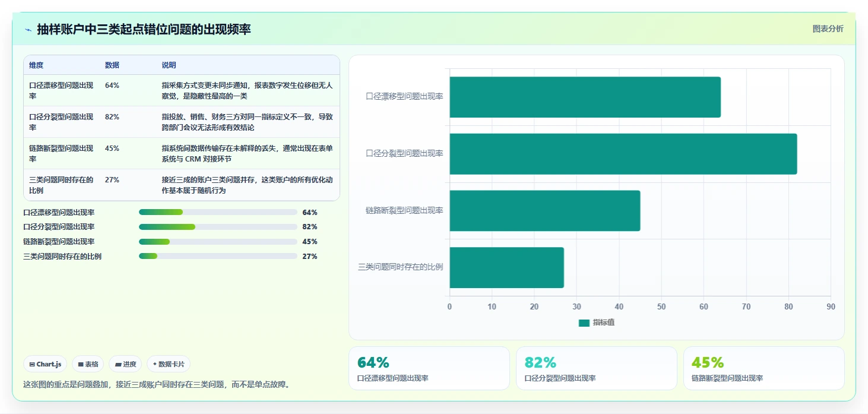The height and width of the screenshot is (414, 868).
Task: Click table row name 口径分裂型问题出现率
Action: [x=61, y=122]
